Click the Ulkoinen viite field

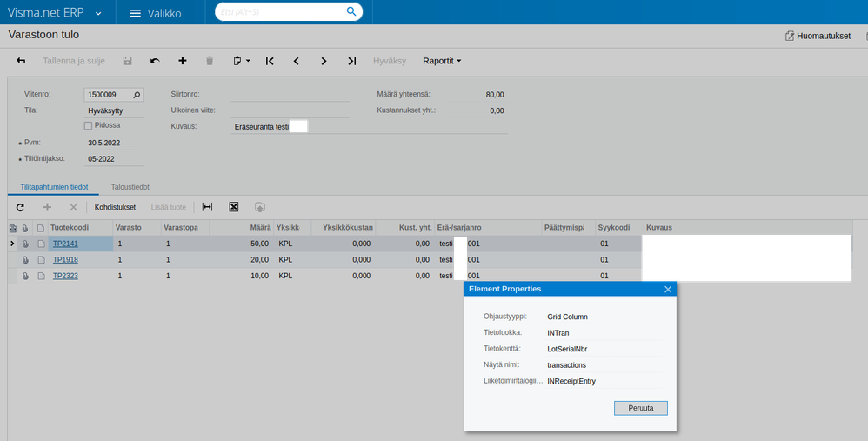click(290, 110)
